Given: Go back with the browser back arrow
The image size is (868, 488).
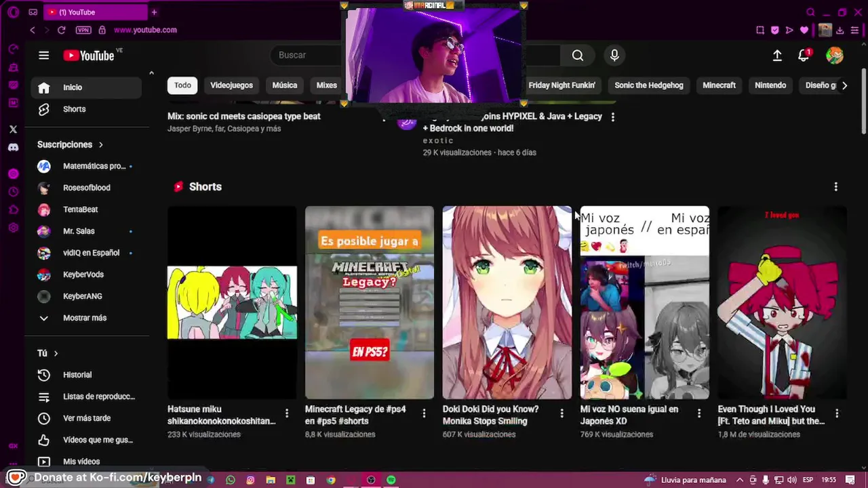Looking at the screenshot, I should 33,30.
